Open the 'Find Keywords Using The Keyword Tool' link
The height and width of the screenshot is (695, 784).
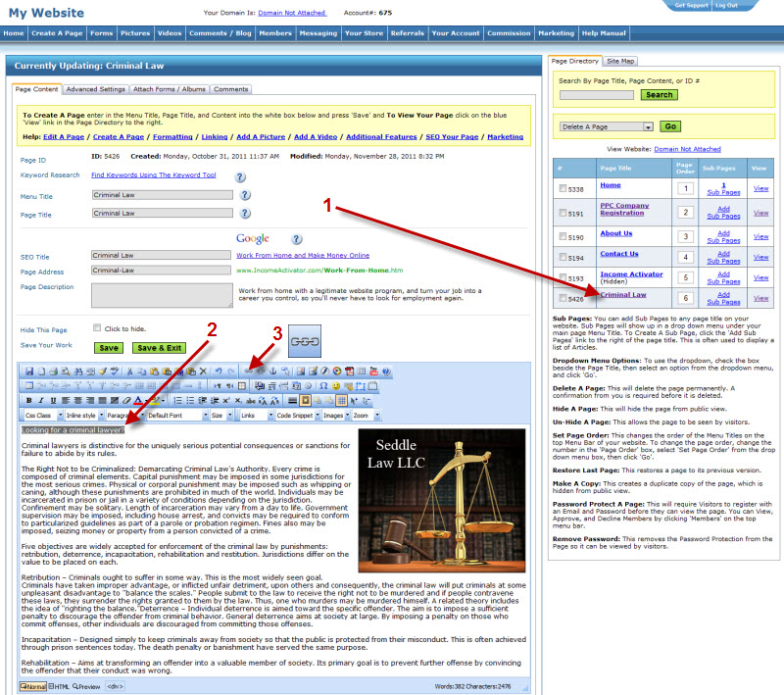tap(154, 175)
